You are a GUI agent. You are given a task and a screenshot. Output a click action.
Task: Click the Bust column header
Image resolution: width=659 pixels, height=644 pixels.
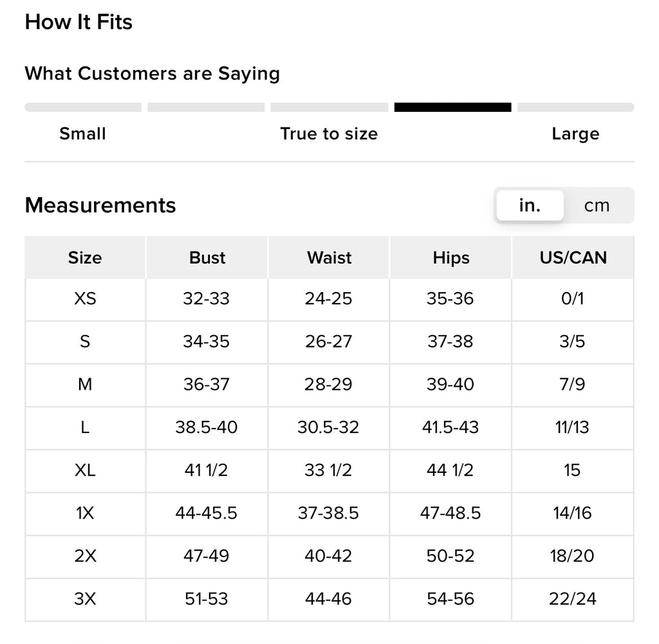point(207,258)
